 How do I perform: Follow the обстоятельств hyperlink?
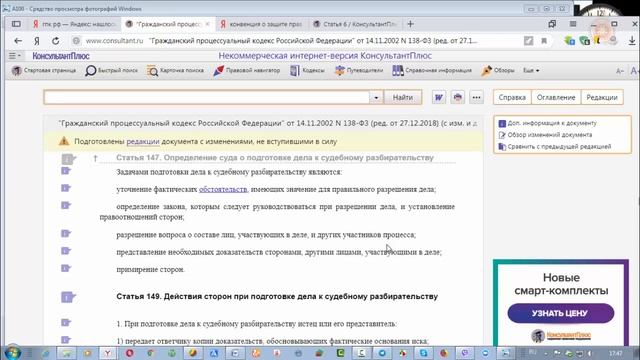(x=223, y=189)
